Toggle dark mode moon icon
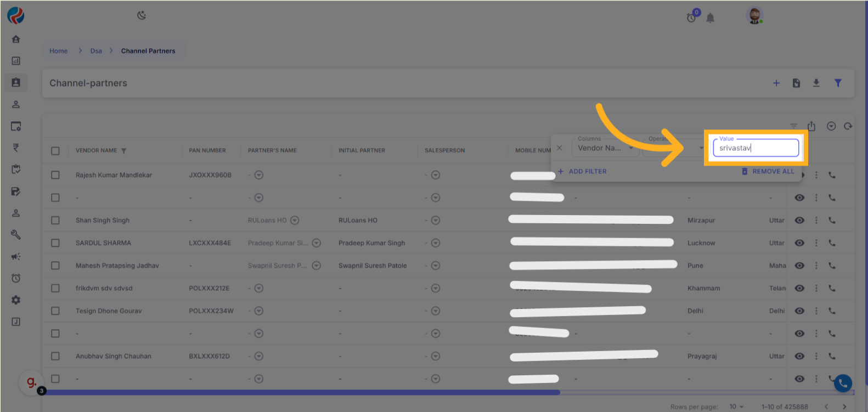 pyautogui.click(x=142, y=15)
